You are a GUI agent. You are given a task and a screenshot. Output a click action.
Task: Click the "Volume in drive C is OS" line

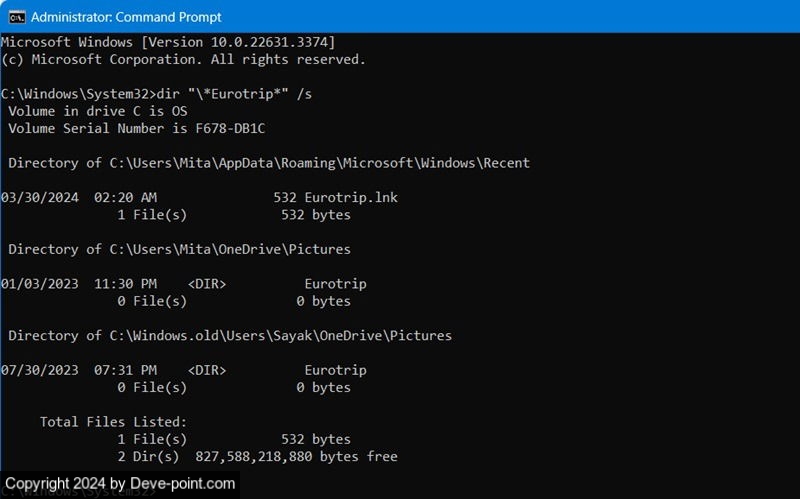(97, 111)
